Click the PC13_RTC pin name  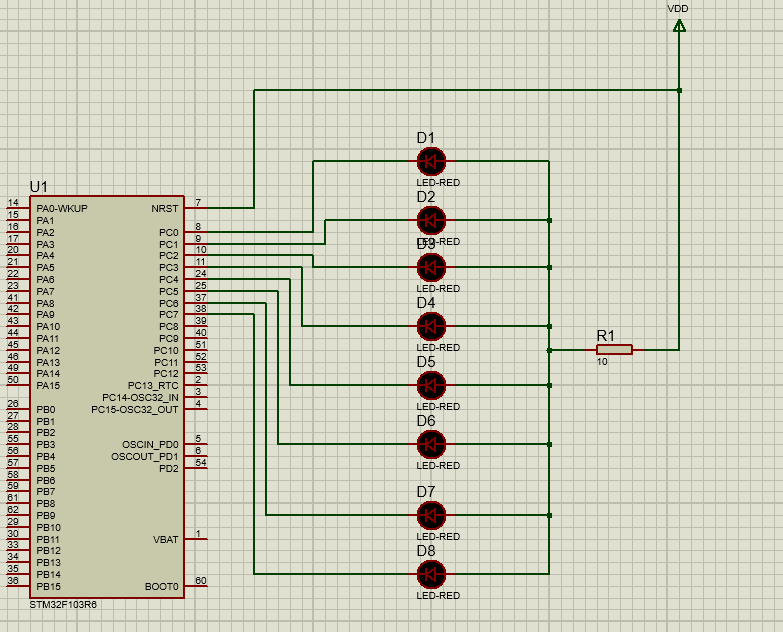[x=153, y=386]
